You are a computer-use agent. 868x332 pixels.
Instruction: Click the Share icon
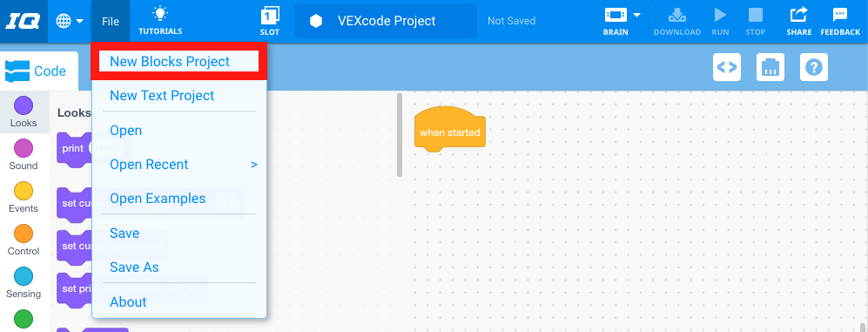[799, 15]
